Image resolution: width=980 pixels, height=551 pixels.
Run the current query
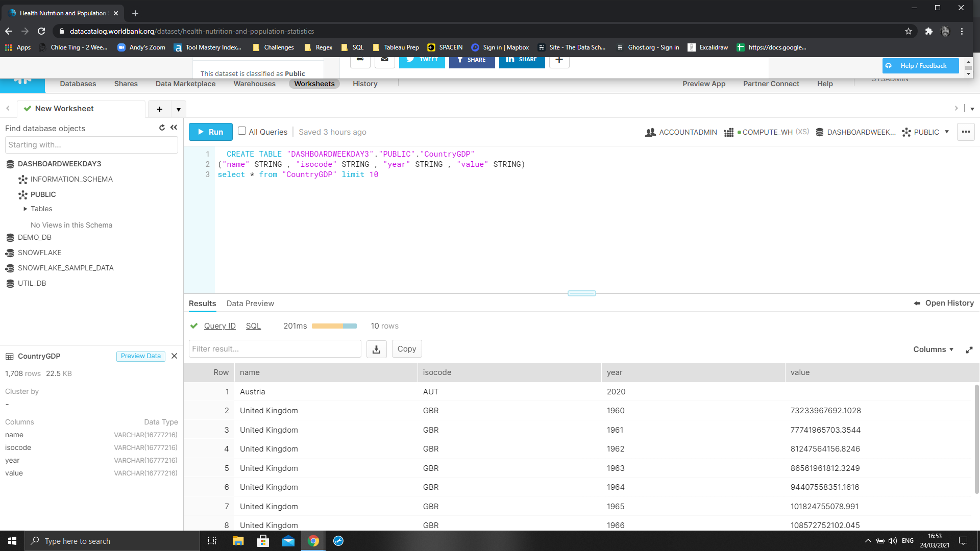pos(210,132)
